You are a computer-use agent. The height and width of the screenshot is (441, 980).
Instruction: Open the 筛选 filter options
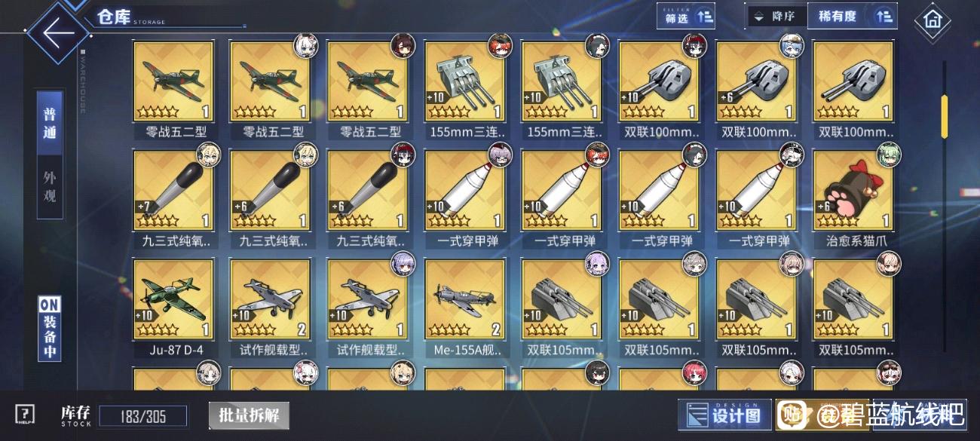pos(685,17)
